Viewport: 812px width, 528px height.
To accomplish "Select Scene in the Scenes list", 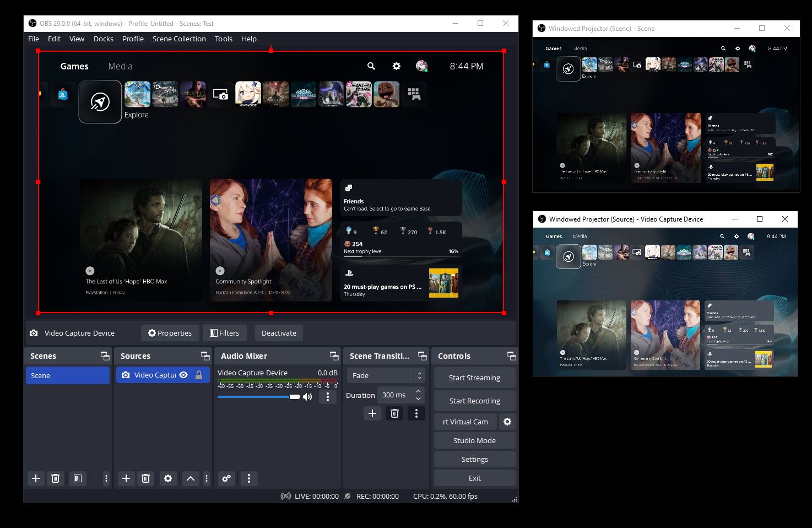I will pyautogui.click(x=67, y=375).
